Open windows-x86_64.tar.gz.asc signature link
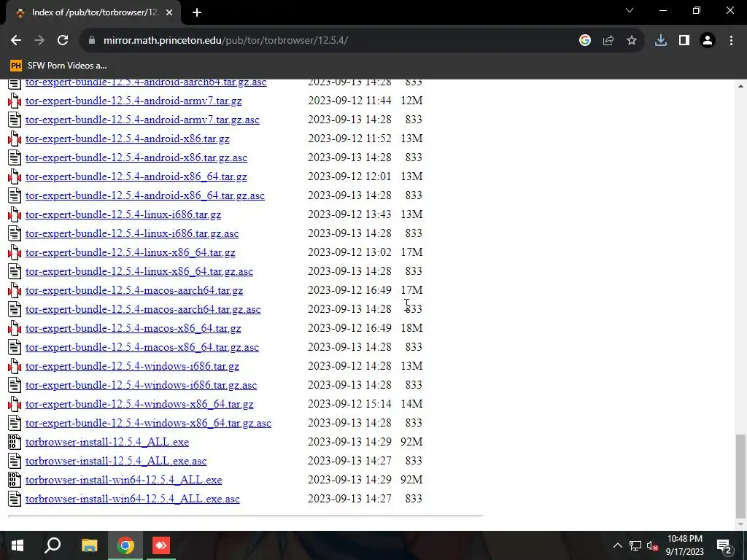Image resolution: width=747 pixels, height=560 pixels. point(148,423)
